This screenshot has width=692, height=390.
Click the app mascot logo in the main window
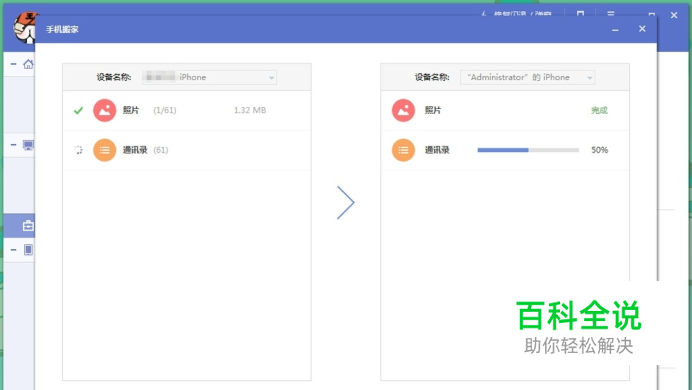[25, 28]
